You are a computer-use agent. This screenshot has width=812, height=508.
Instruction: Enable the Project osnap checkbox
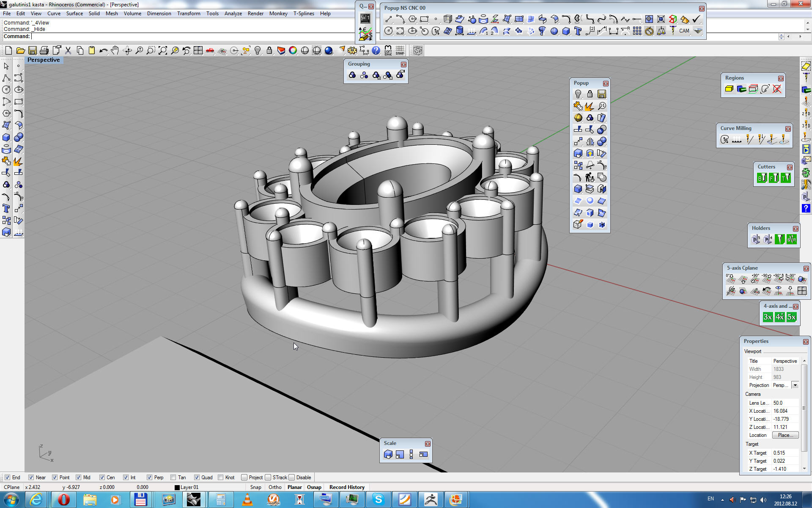coord(244,478)
